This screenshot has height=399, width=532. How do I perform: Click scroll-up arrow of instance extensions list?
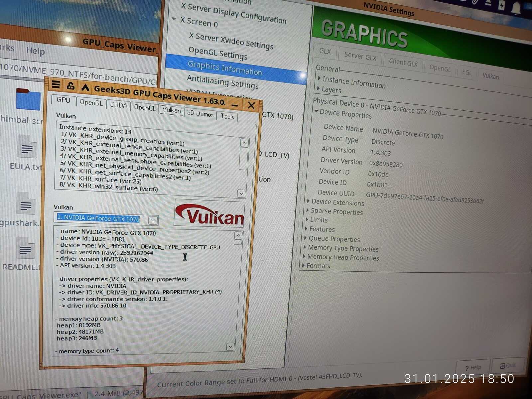pyautogui.click(x=244, y=143)
